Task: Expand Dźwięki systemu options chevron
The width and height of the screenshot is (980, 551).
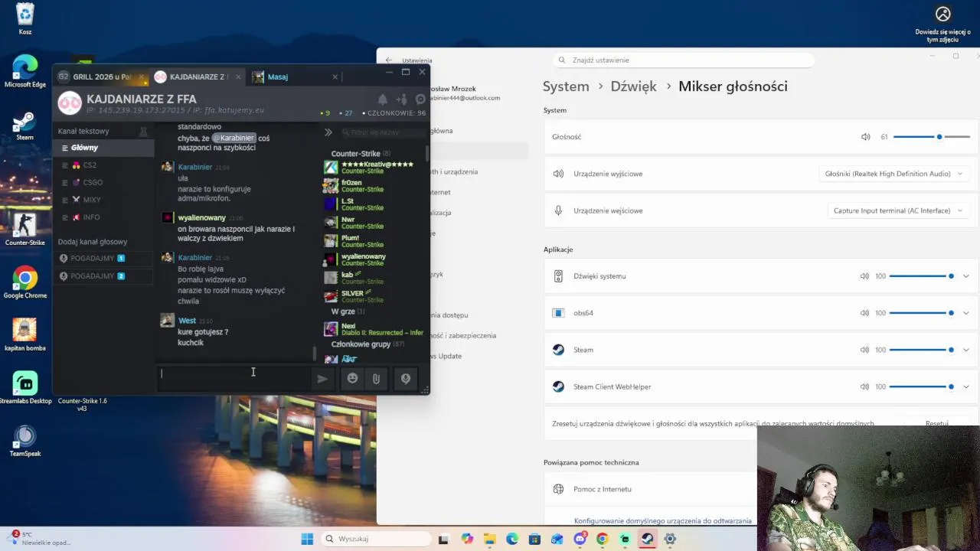Action: (x=965, y=276)
